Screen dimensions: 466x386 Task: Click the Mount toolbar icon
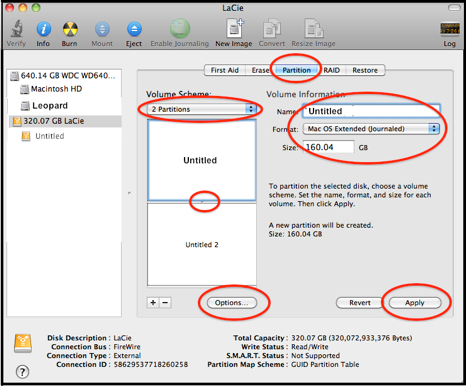[102, 29]
